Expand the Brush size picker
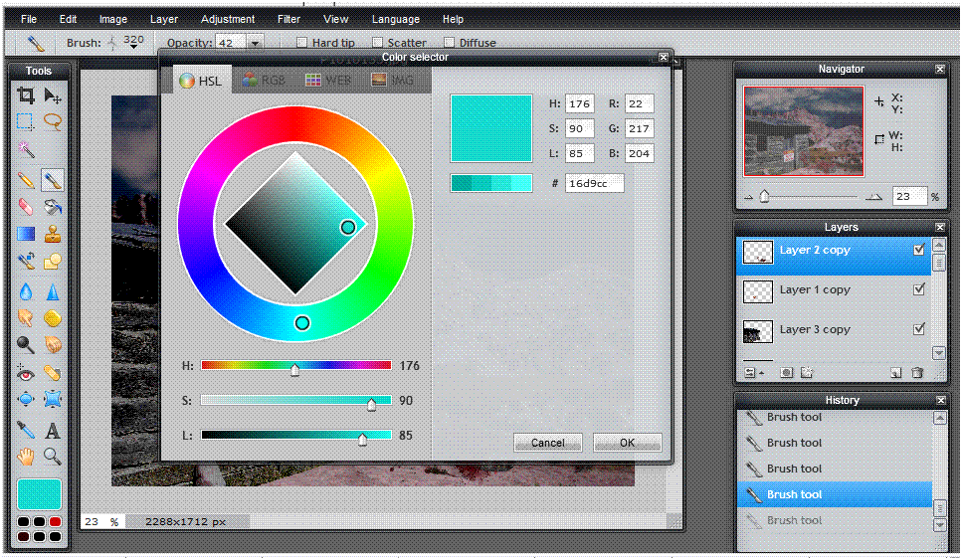 click(133, 46)
